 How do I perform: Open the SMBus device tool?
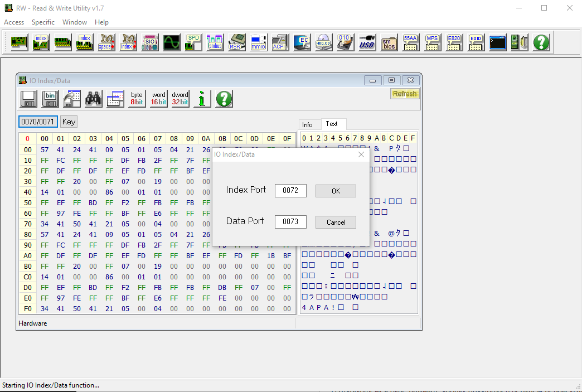click(x=215, y=42)
